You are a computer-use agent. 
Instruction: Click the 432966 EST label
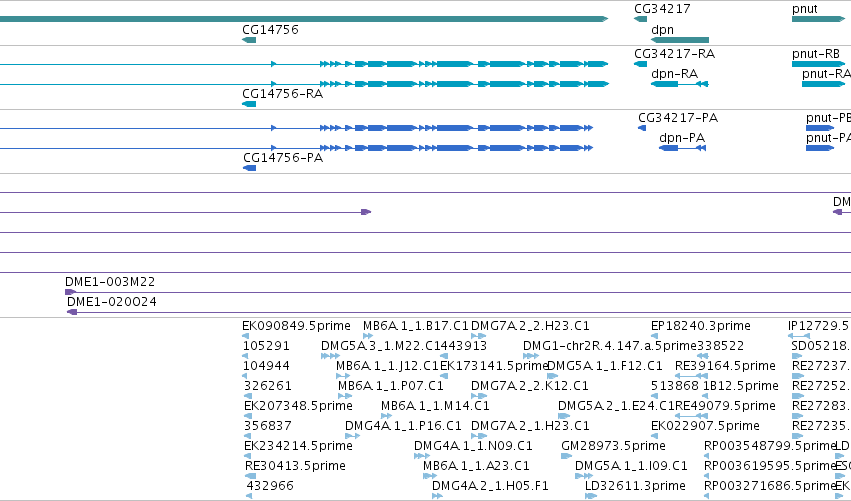pyautogui.click(x=270, y=486)
